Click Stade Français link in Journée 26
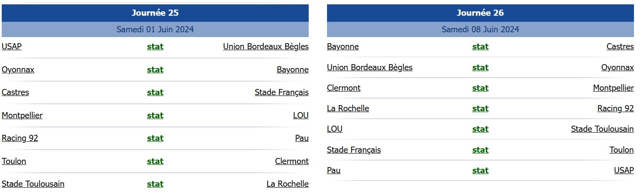 pos(354,150)
